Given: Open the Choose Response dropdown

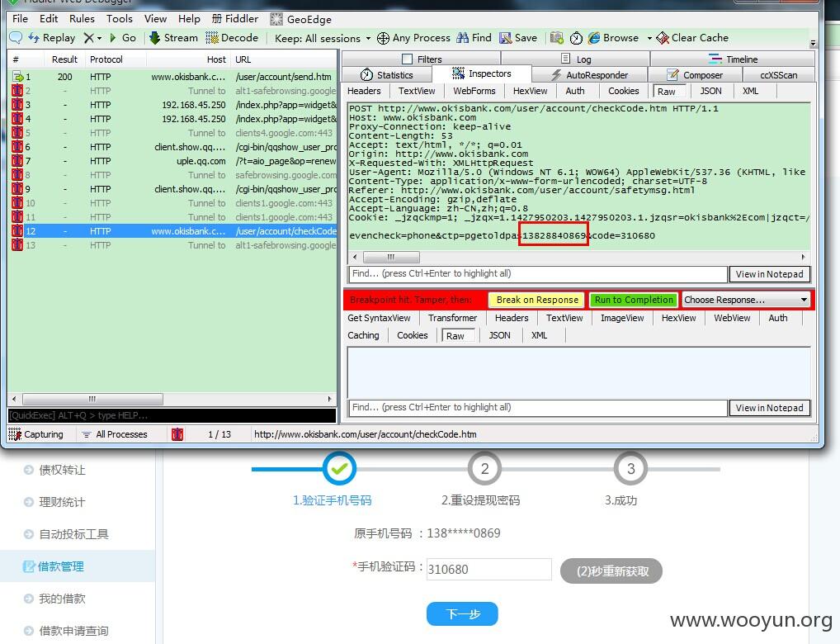Looking at the screenshot, I should click(746, 300).
